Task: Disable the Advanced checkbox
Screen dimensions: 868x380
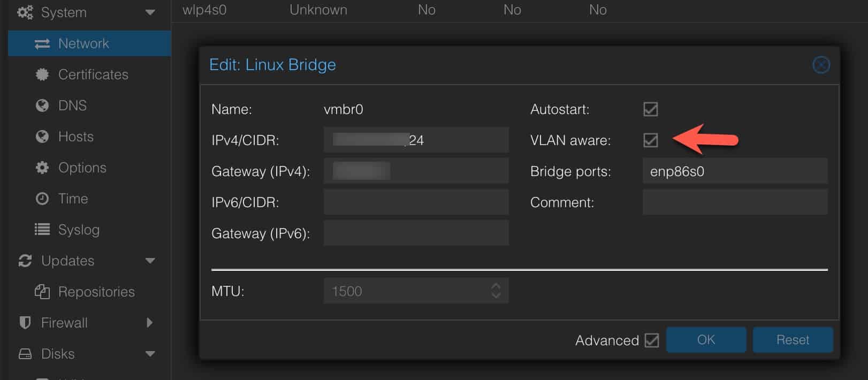Action: (x=651, y=340)
